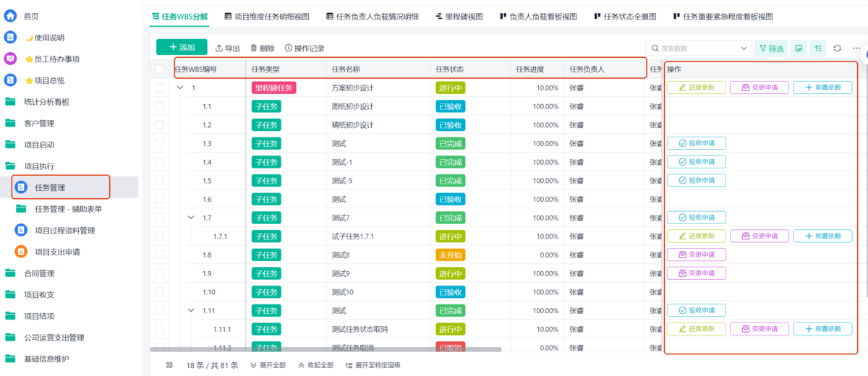Click the 删除 trash icon button
The height and width of the screenshot is (376, 868).
click(x=263, y=48)
